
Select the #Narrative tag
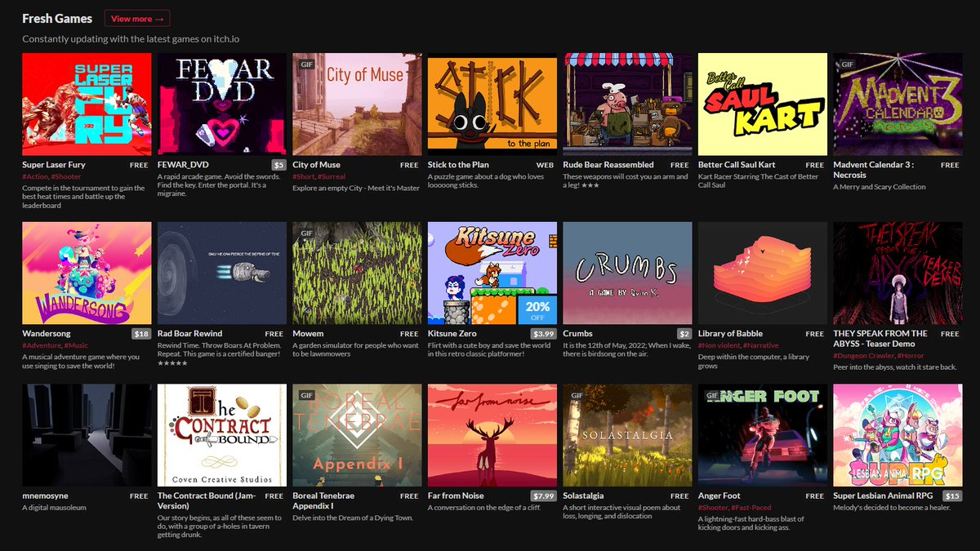click(x=761, y=346)
